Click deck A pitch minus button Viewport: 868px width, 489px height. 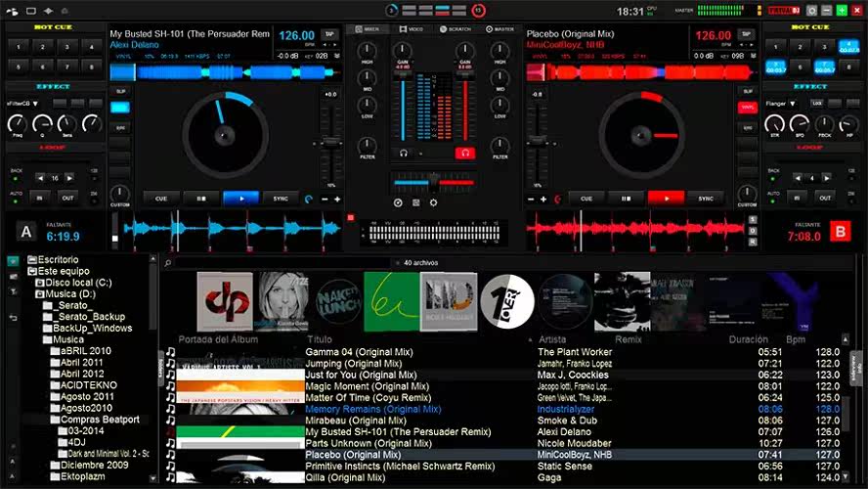pos(325,199)
